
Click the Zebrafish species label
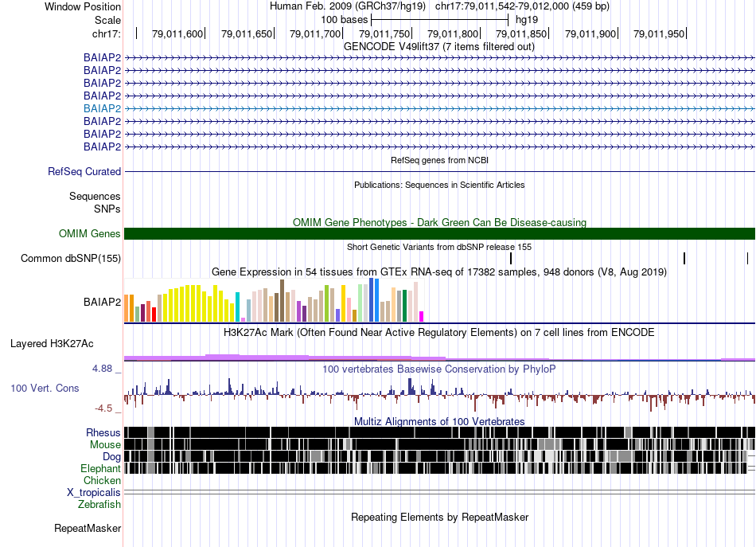(x=99, y=505)
